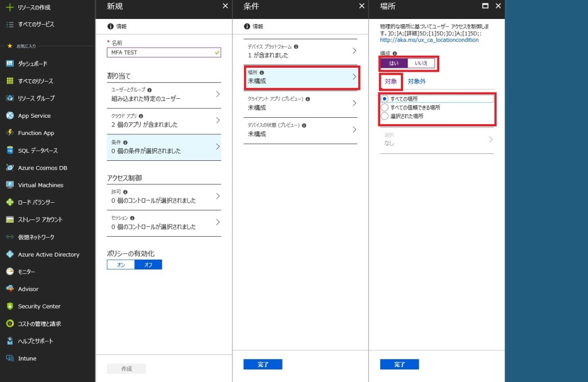The width and height of the screenshot is (588, 382).
Task: Click the info icon in the 新規 panel
Action: (x=110, y=26)
